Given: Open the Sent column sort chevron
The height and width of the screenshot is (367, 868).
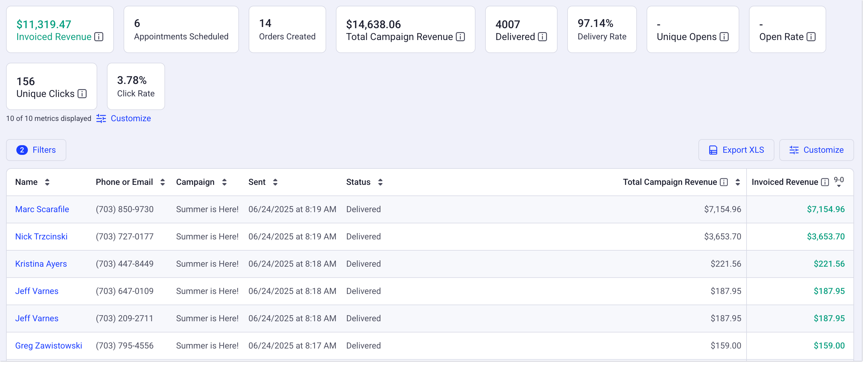Looking at the screenshot, I should tap(275, 182).
